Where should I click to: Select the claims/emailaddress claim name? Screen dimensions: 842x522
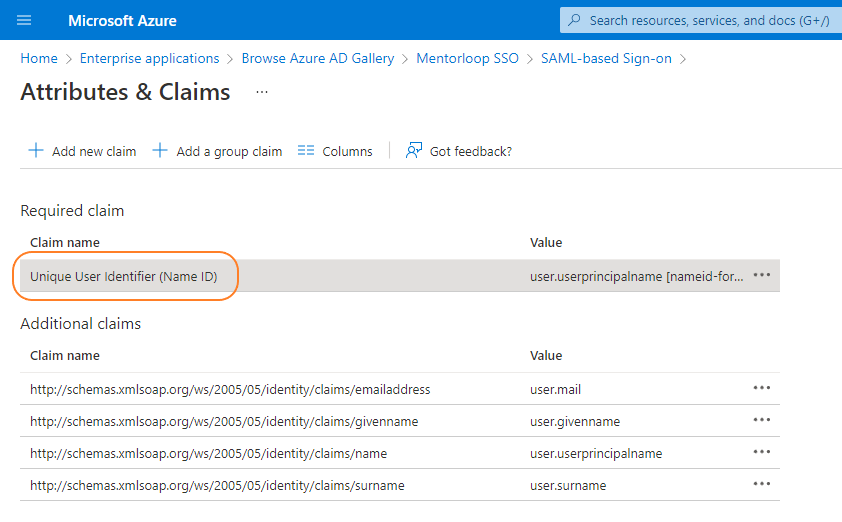pyautogui.click(x=230, y=389)
